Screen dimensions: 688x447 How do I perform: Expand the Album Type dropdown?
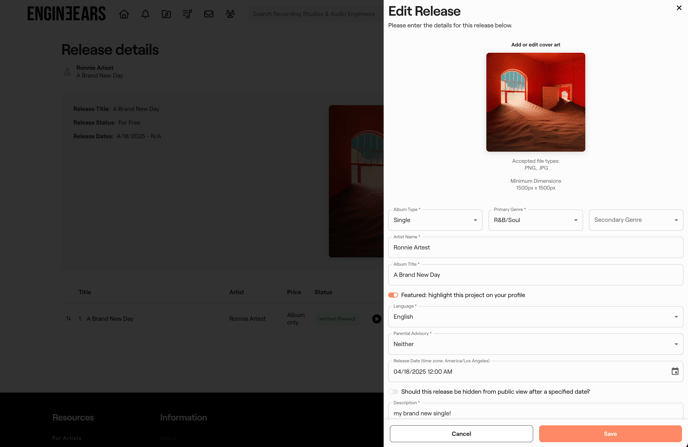[435, 220]
